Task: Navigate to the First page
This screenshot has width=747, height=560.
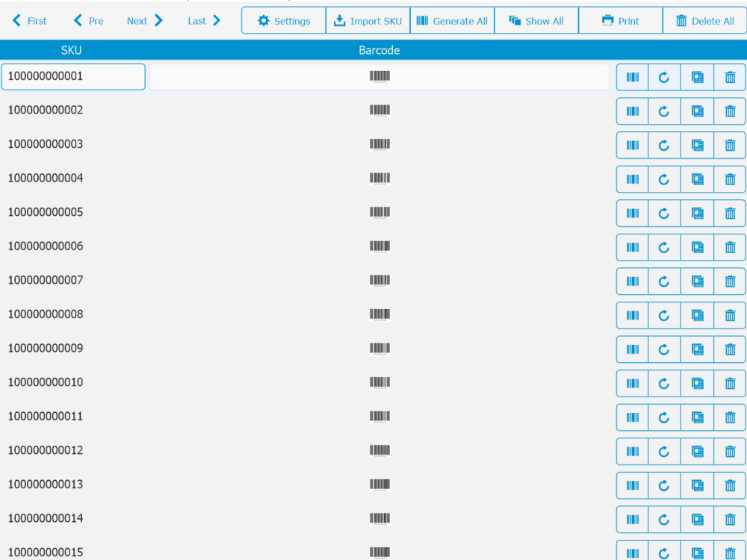Action: 28,20
